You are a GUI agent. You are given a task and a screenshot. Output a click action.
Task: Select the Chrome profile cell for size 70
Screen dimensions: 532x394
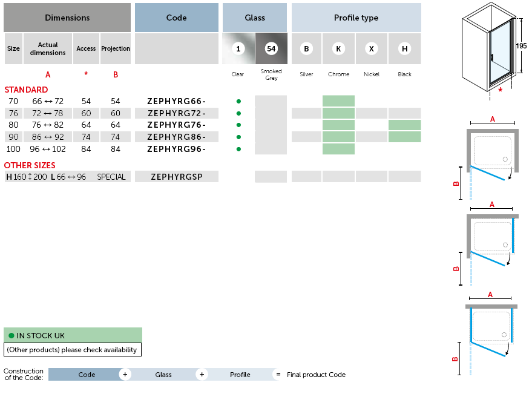pyautogui.click(x=338, y=101)
